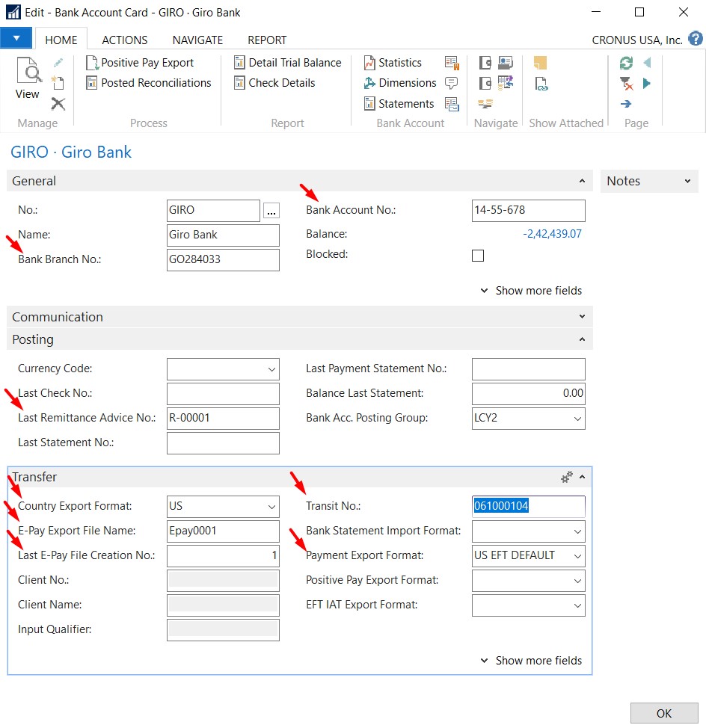This screenshot has width=706, height=728.
Task: Click the OK button
Action: point(663,712)
